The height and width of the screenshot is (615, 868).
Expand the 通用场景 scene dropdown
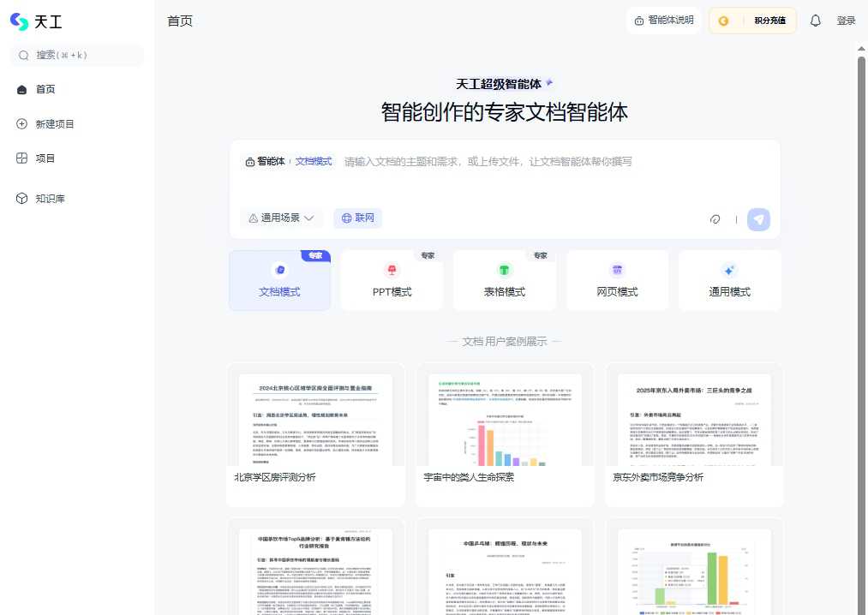[281, 218]
